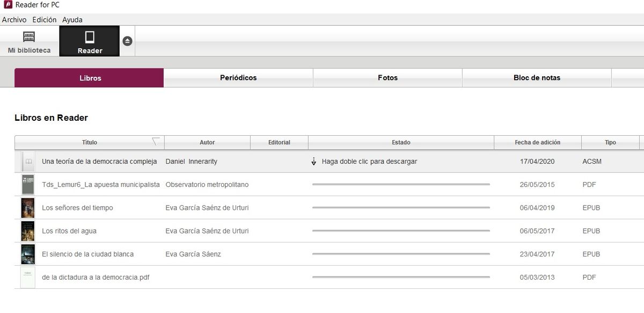Click the eject Reader device icon

[x=127, y=41]
